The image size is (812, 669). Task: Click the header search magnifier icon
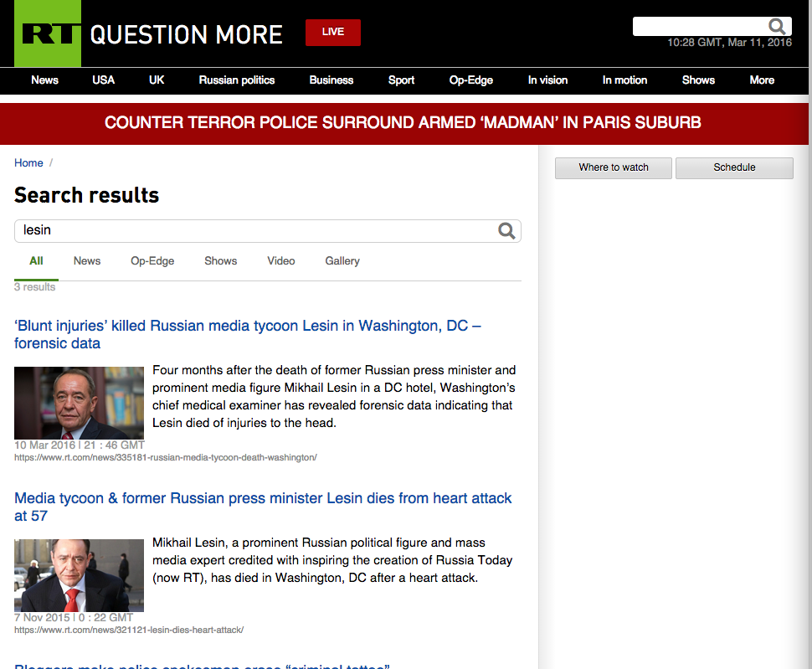pyautogui.click(x=778, y=26)
